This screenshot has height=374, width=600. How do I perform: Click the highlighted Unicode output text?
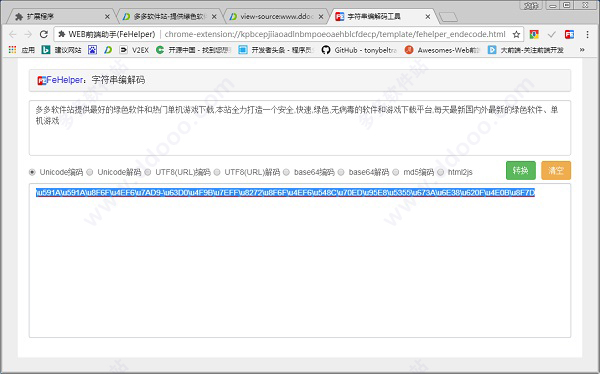pyautogui.click(x=285, y=193)
